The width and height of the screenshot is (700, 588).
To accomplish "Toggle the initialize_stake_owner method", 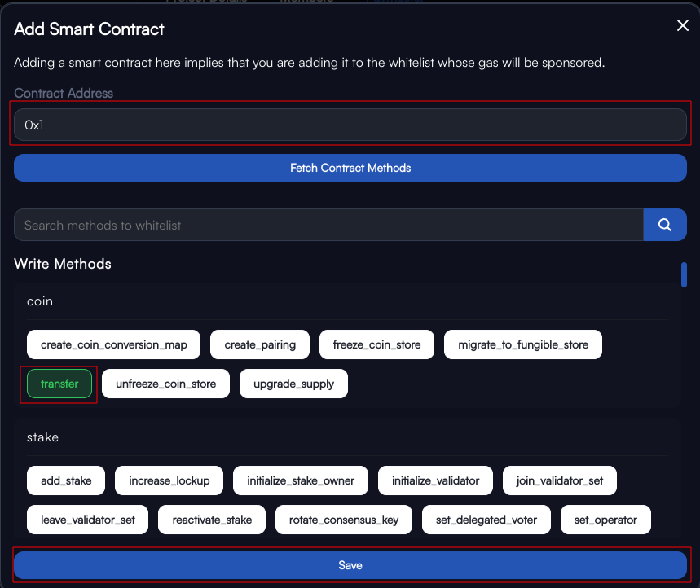I will pos(301,480).
